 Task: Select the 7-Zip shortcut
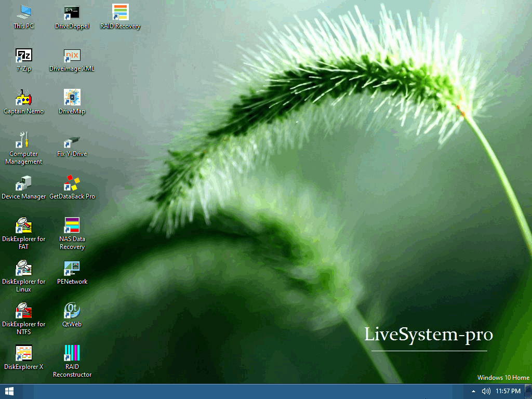click(23, 55)
